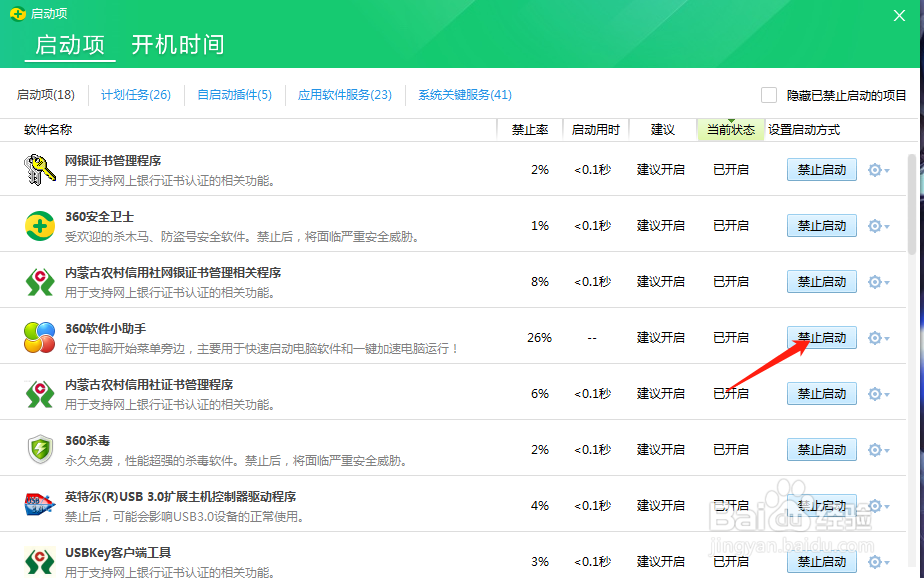Screen dimensions: 924x578
Task: Open gear settings dropdown for 网银证书管理程序
Action: 878,170
